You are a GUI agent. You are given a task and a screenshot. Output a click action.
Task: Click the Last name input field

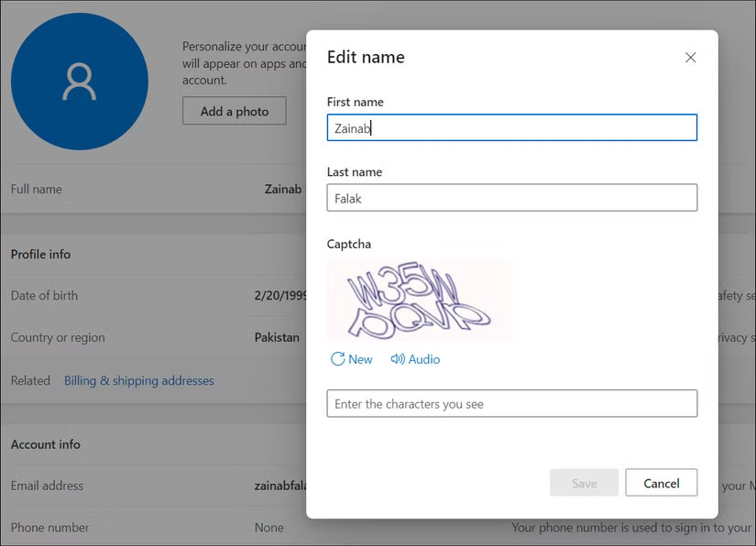(511, 198)
